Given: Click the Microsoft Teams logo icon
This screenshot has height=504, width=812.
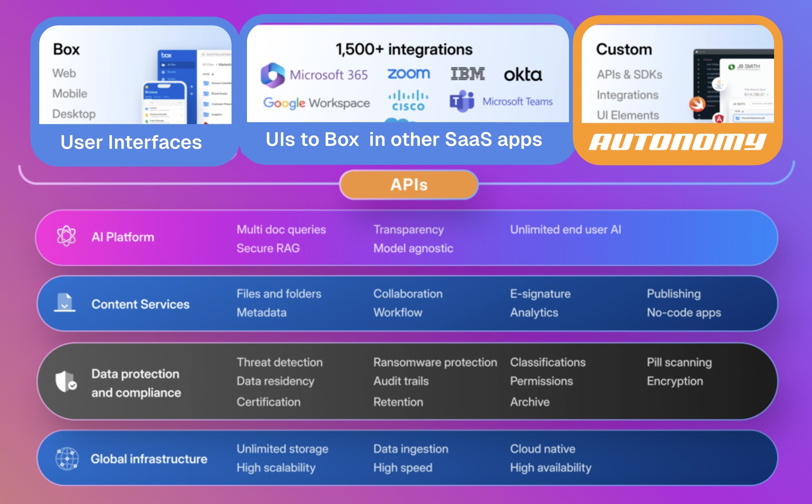Looking at the screenshot, I should (462, 101).
